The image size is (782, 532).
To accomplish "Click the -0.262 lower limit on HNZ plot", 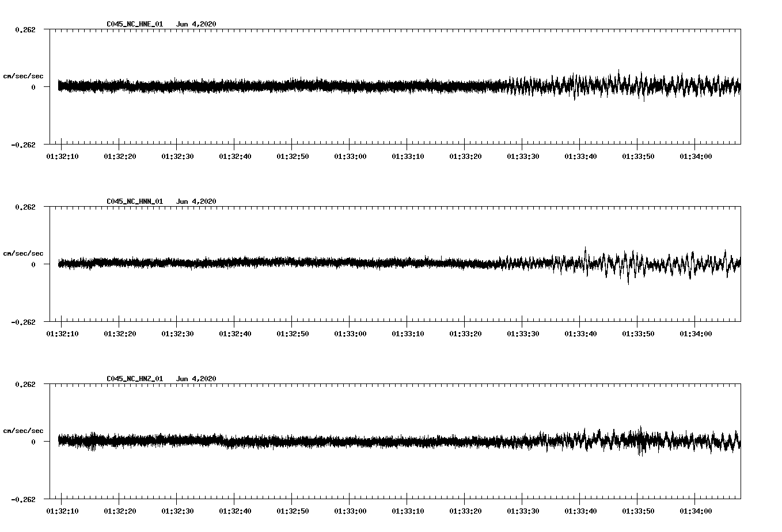I will click(23, 499).
